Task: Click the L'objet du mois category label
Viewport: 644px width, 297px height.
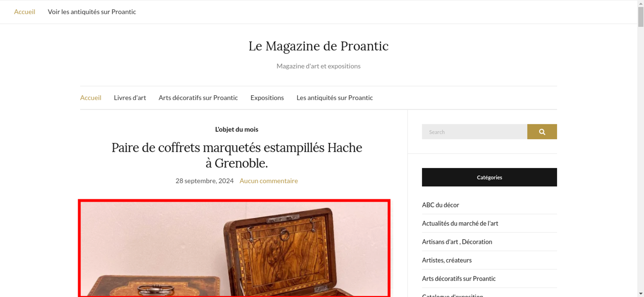Action: (237, 129)
